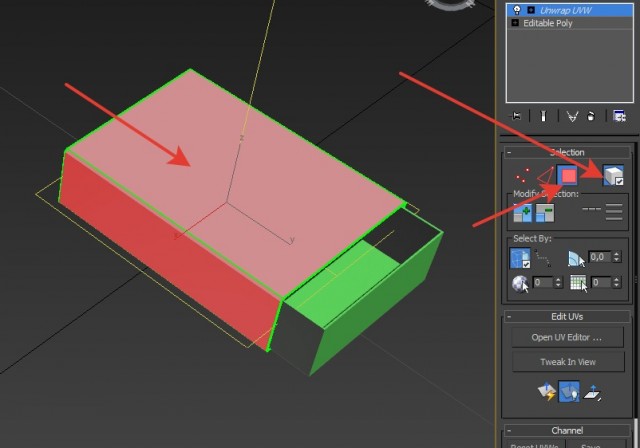Screen dimensions: 640x448
Task: Collapse the Edit UVs rollout
Action: (509, 317)
